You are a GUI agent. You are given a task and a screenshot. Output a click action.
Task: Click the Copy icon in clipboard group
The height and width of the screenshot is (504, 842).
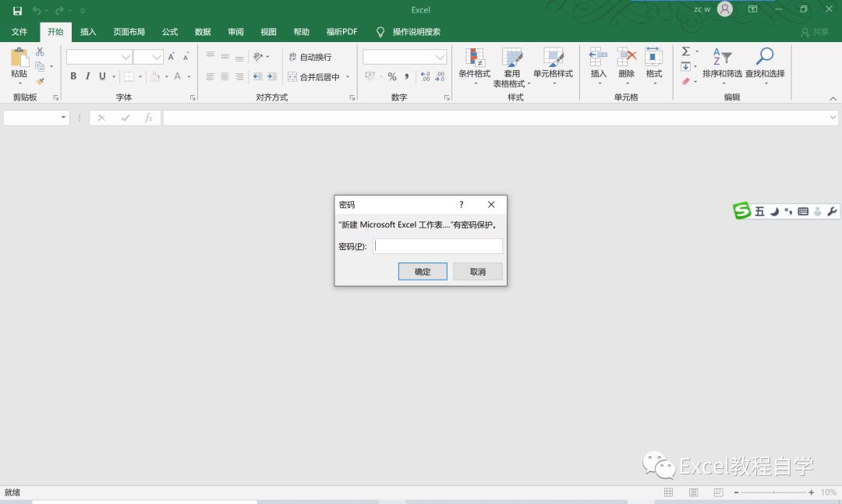point(40,66)
